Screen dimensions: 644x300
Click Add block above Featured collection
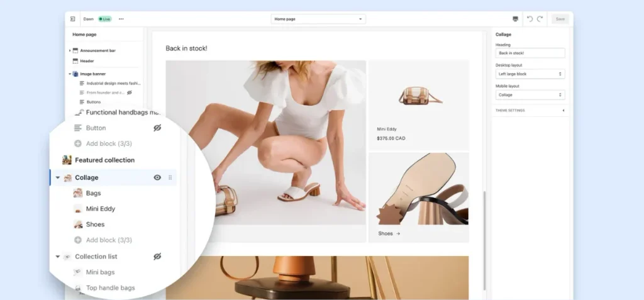109,144
